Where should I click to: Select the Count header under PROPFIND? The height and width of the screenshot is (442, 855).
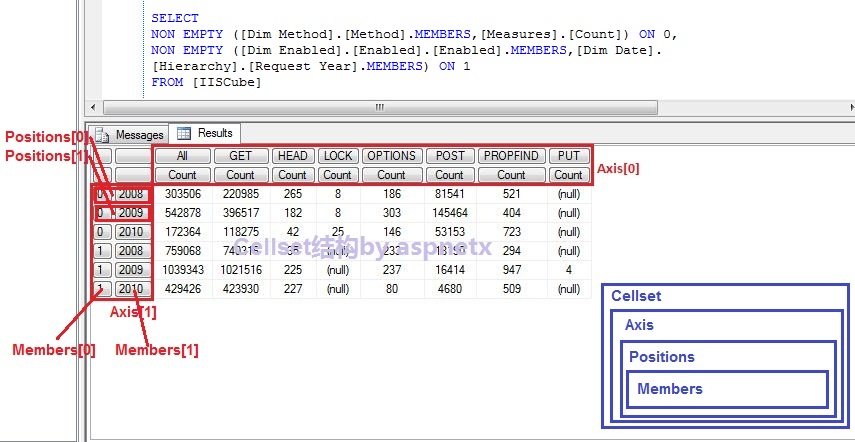click(x=511, y=175)
